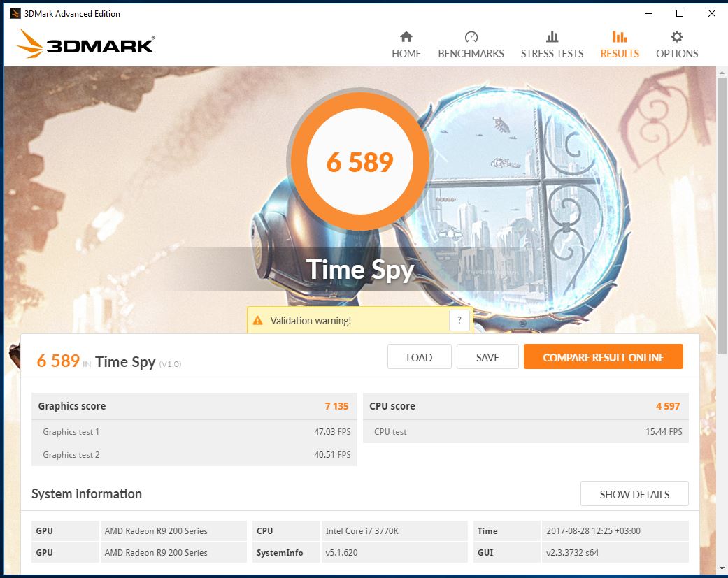Open the validation warning help question mark
The width and height of the screenshot is (728, 578).
coord(459,320)
